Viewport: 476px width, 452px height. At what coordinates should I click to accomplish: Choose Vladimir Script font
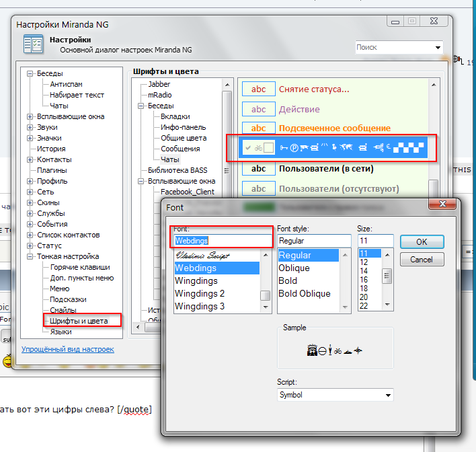pos(216,255)
